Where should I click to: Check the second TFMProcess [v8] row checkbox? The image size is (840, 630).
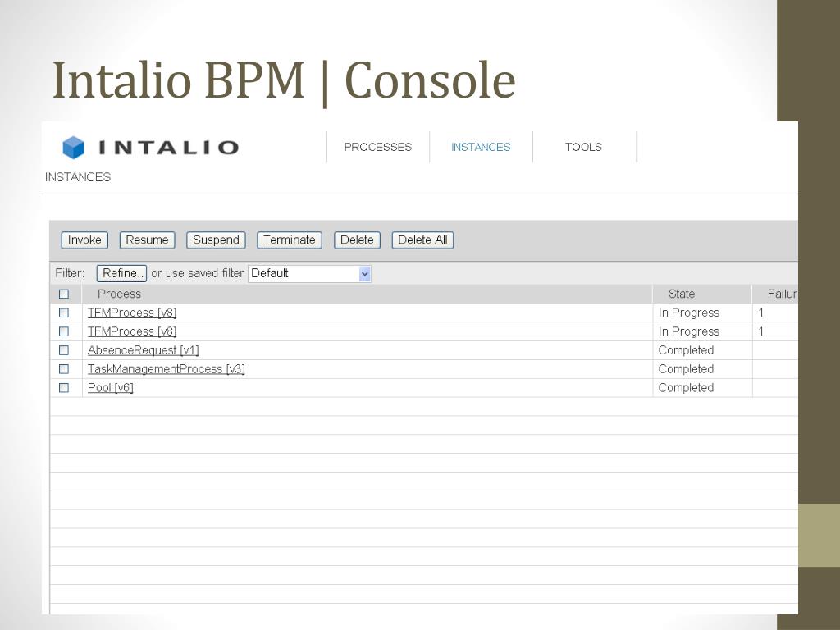[64, 331]
